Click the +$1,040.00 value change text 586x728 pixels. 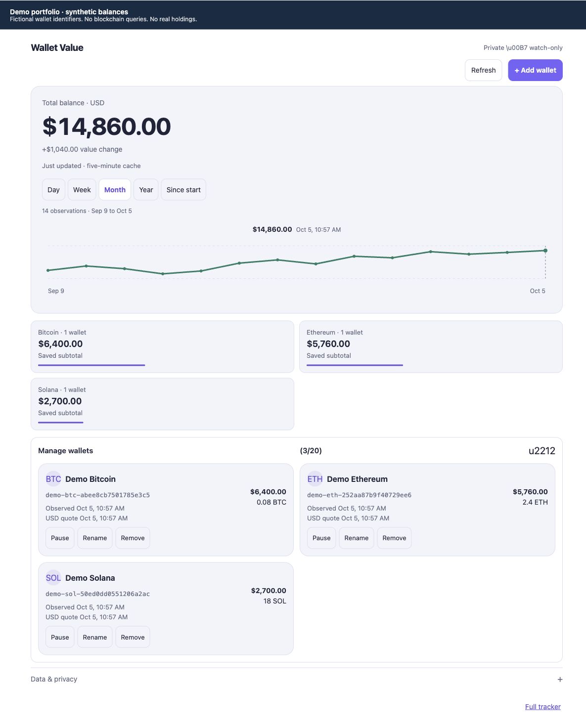82,149
